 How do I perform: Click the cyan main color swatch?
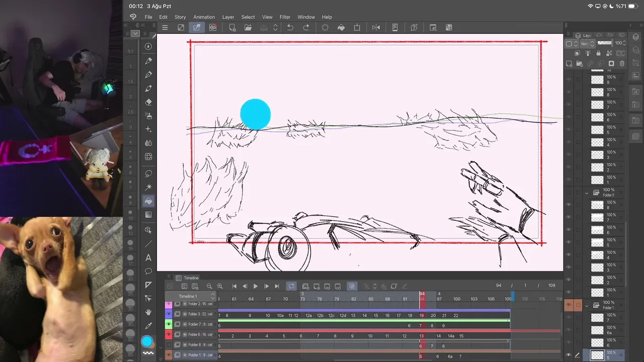tap(147, 342)
